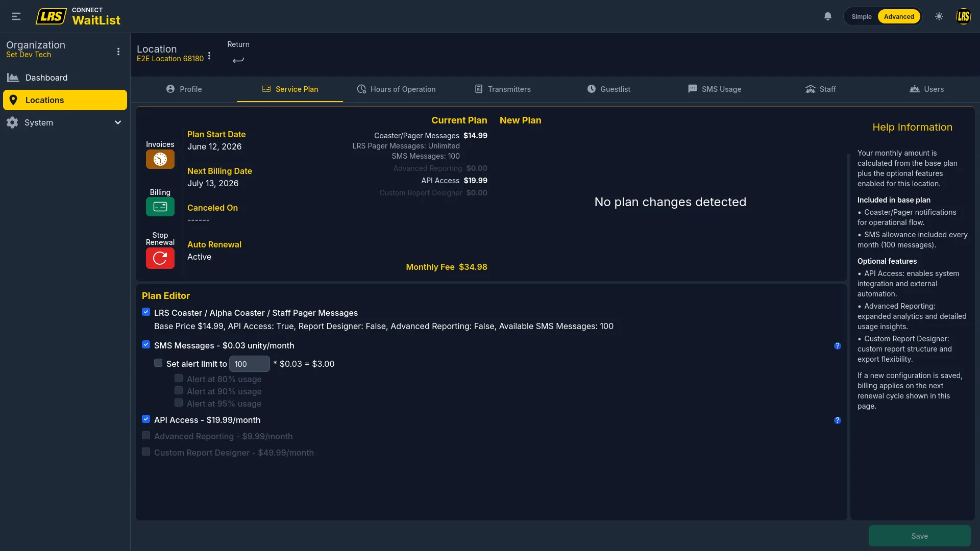The height and width of the screenshot is (551, 980).
Task: Click the Locations pin icon in sidebar
Action: (13, 100)
